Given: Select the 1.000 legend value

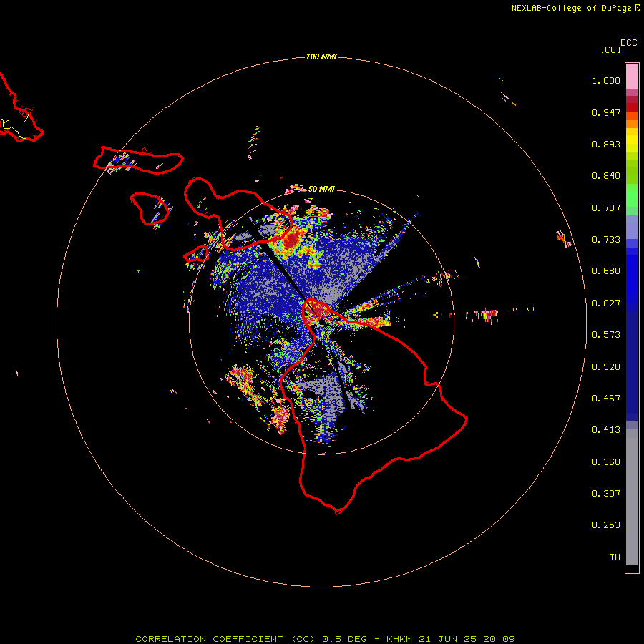Looking at the screenshot, I should pos(606,80).
